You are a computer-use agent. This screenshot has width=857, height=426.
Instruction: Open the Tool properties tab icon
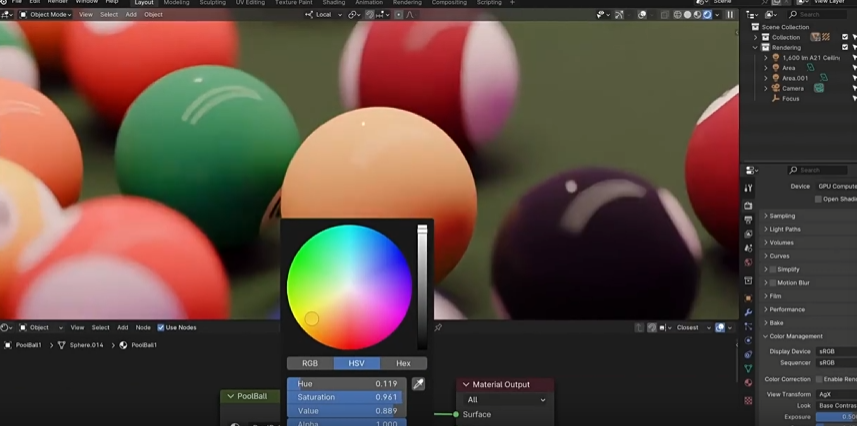[748, 189]
